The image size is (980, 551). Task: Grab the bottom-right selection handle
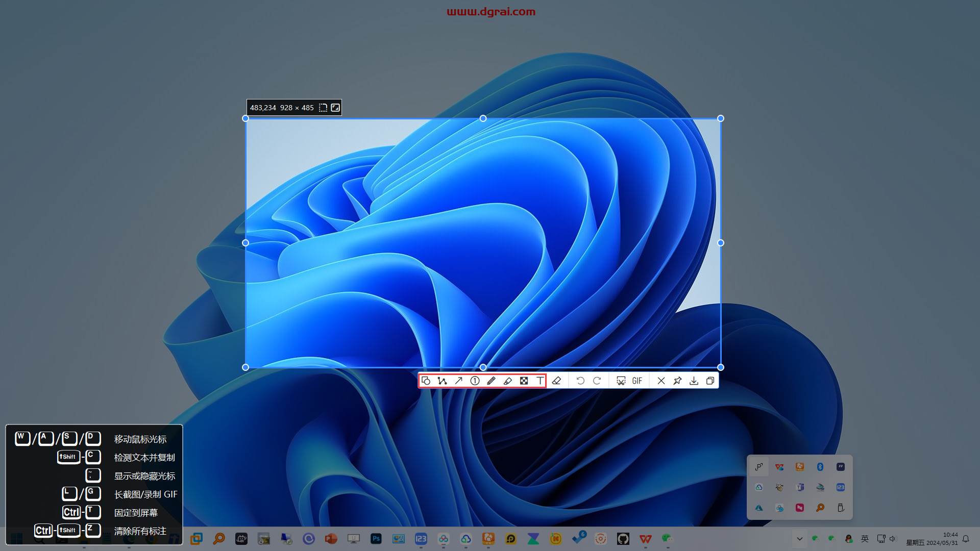[721, 367]
